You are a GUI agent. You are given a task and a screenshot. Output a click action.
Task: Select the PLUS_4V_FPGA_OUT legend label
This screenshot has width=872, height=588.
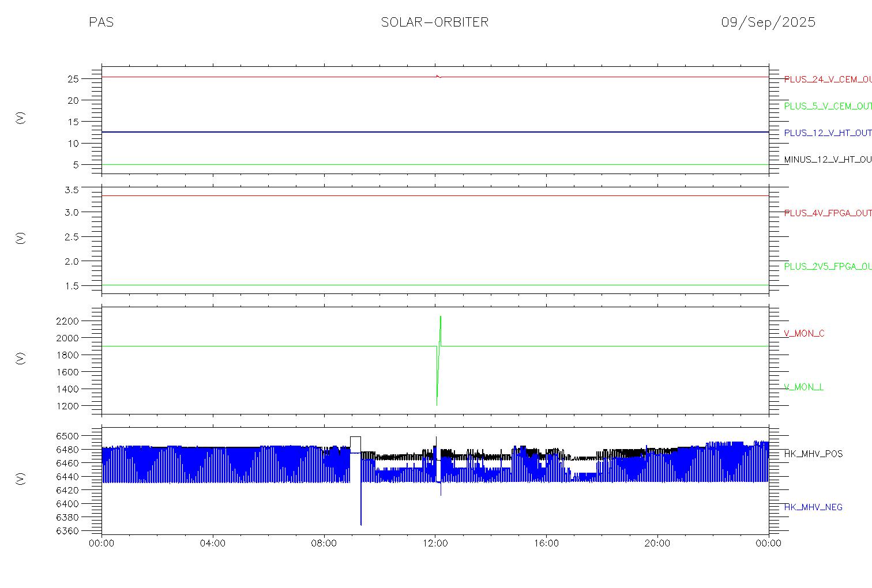[828, 213]
